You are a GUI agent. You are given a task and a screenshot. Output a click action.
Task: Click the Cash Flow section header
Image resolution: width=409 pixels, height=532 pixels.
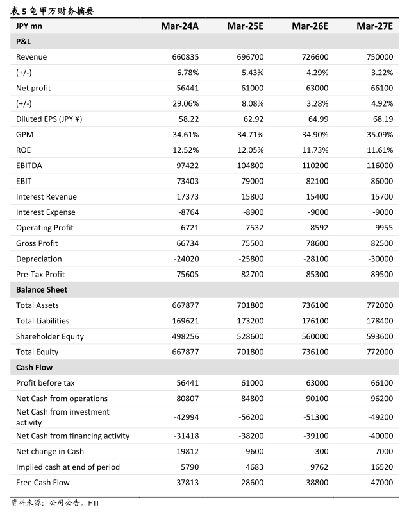(x=204, y=368)
